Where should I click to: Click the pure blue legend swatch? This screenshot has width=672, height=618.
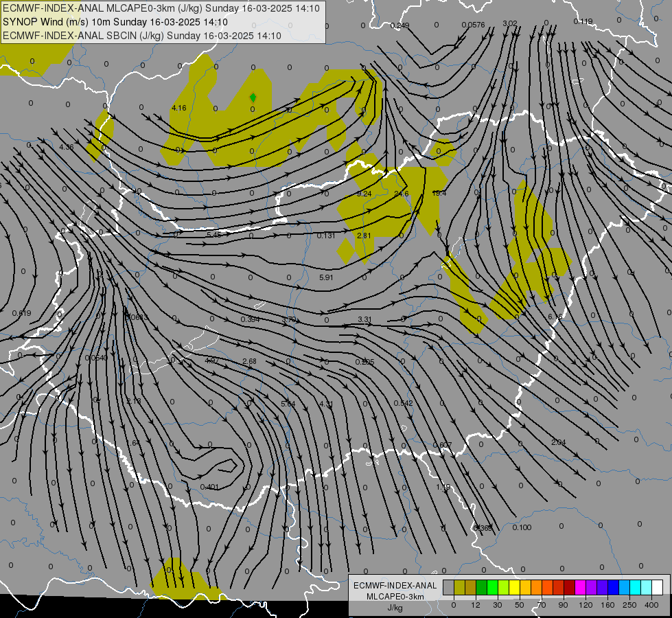pos(613,588)
